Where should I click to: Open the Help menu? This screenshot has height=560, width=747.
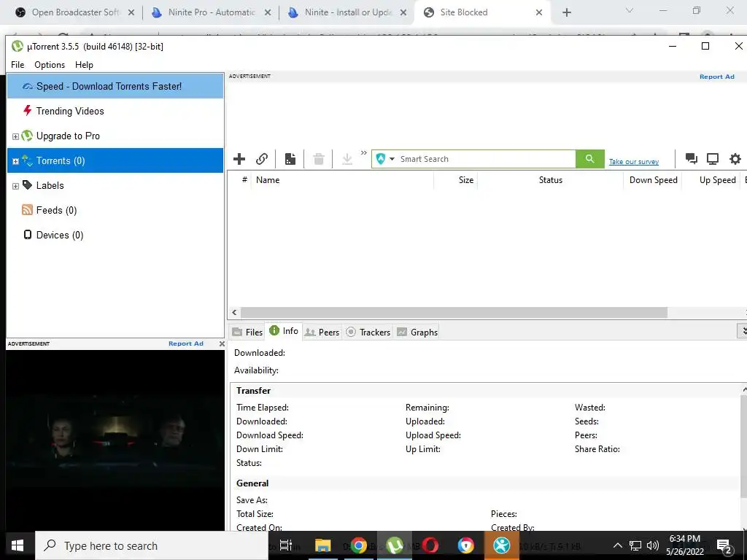84,65
